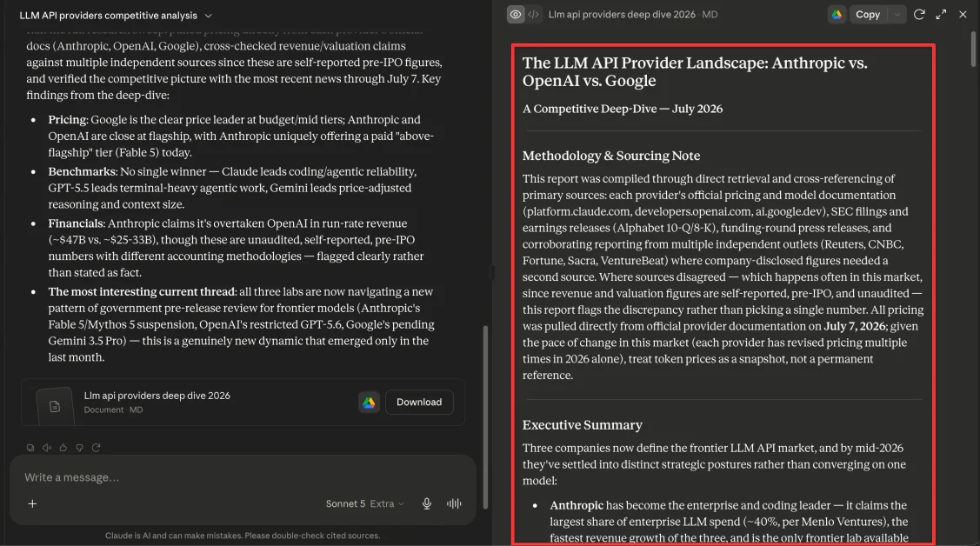The image size is (980, 546).
Task: Click Google Drive icon beside Download button
Action: pyautogui.click(x=369, y=403)
